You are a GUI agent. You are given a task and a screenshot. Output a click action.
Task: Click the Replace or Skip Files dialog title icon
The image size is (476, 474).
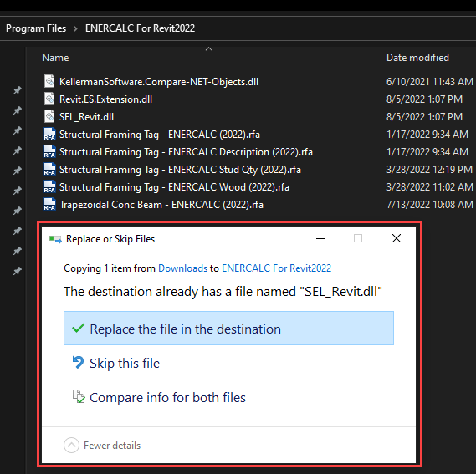tap(55, 239)
